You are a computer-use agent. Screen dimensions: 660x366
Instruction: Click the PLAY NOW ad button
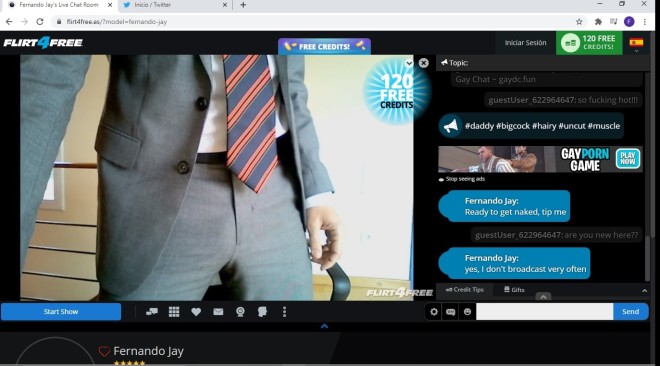628,159
